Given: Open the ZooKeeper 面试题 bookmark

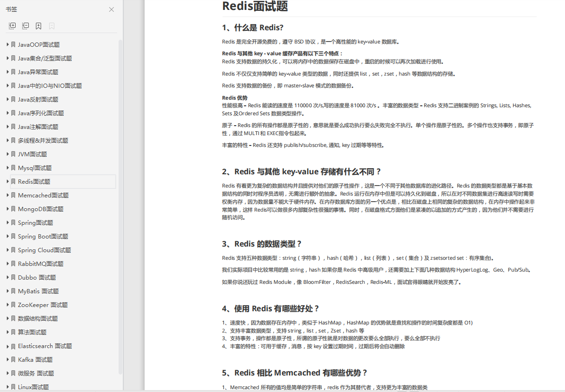Looking at the screenshot, I should (x=40, y=305).
